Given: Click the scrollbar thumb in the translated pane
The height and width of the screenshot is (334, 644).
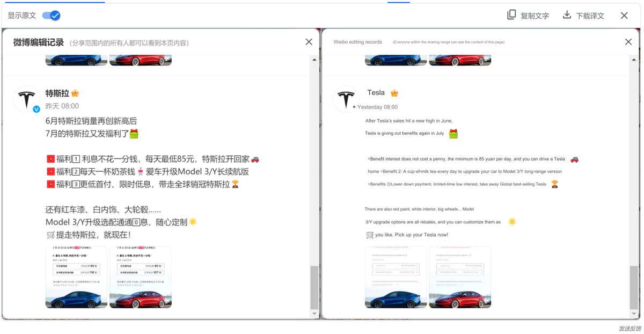Looking at the screenshot, I should tap(634, 287).
